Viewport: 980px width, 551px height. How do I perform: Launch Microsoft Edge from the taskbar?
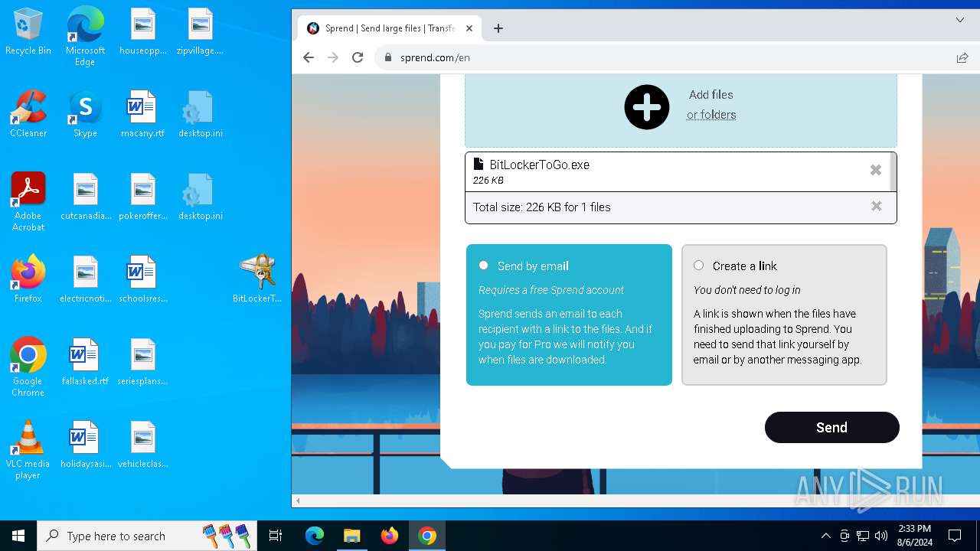(315, 536)
